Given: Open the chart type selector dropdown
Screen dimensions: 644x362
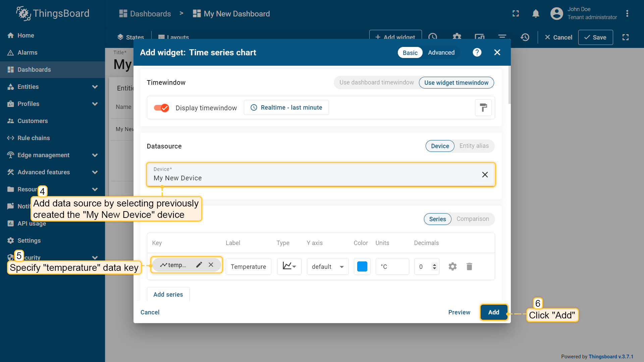Looking at the screenshot, I should [x=289, y=266].
